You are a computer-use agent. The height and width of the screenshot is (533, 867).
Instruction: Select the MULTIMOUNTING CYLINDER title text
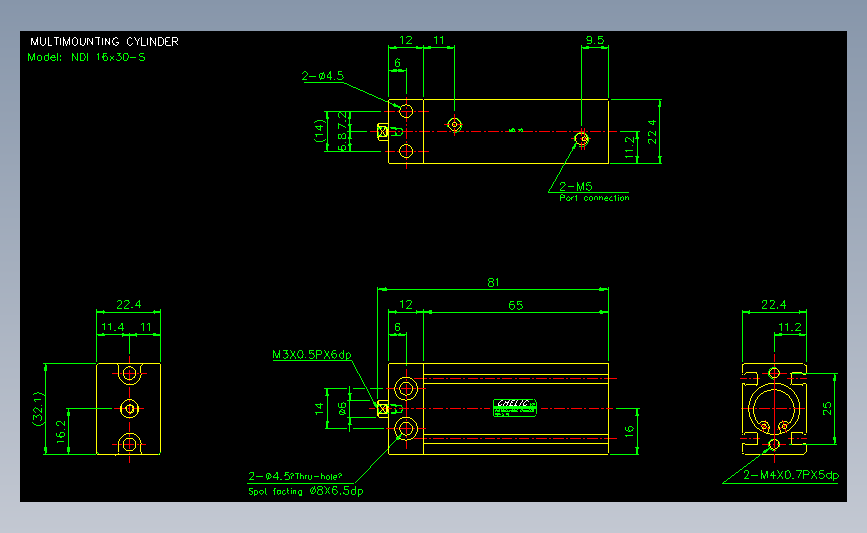tap(104, 42)
